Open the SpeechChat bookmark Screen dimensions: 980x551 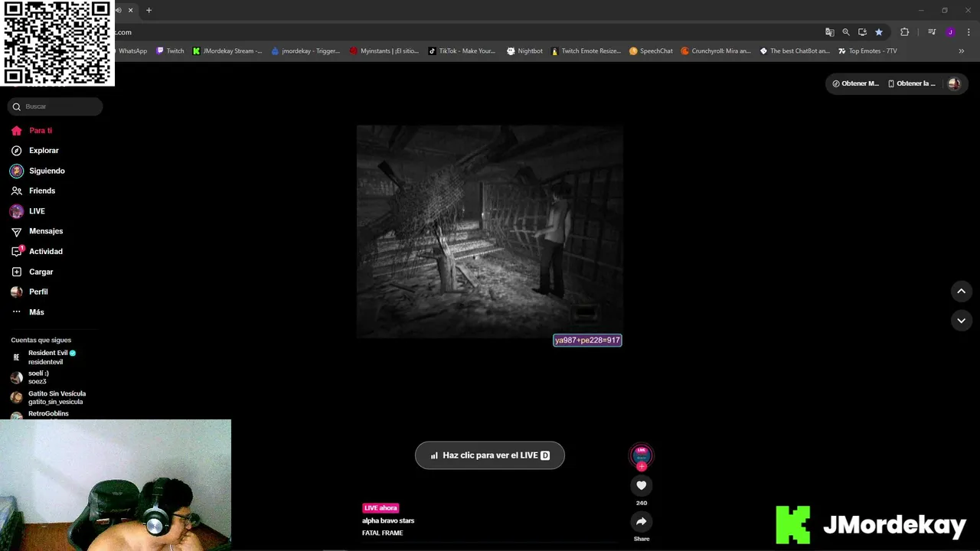point(651,51)
